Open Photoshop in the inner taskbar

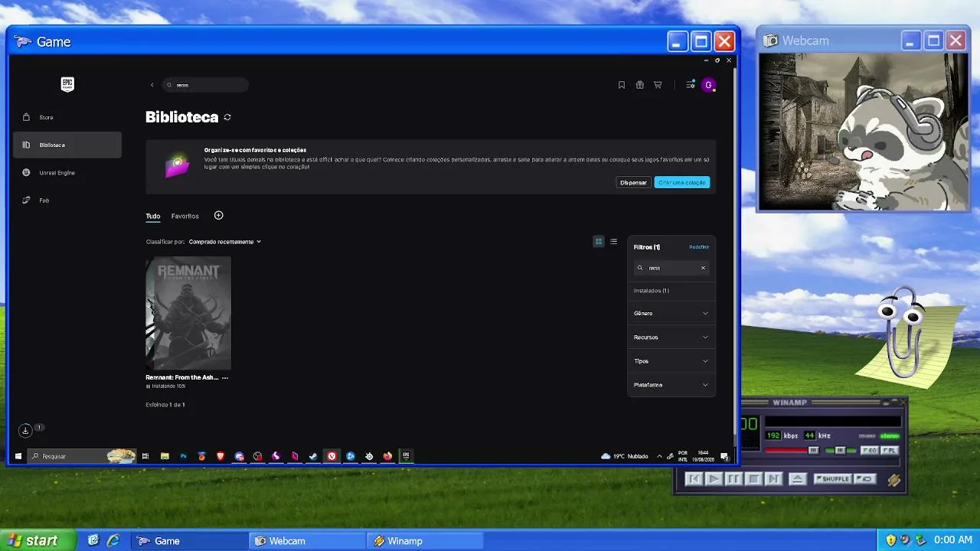pyautogui.click(x=183, y=456)
